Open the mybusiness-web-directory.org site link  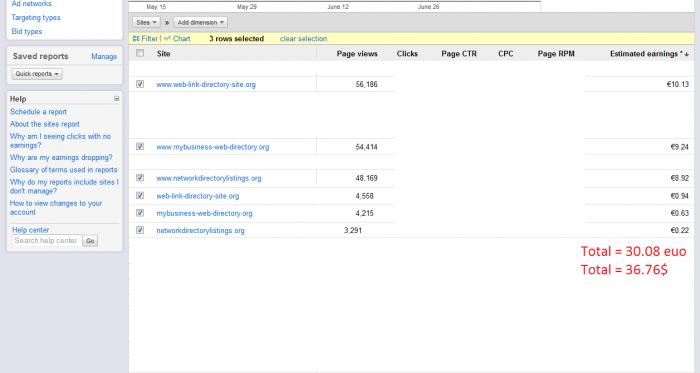click(204, 213)
